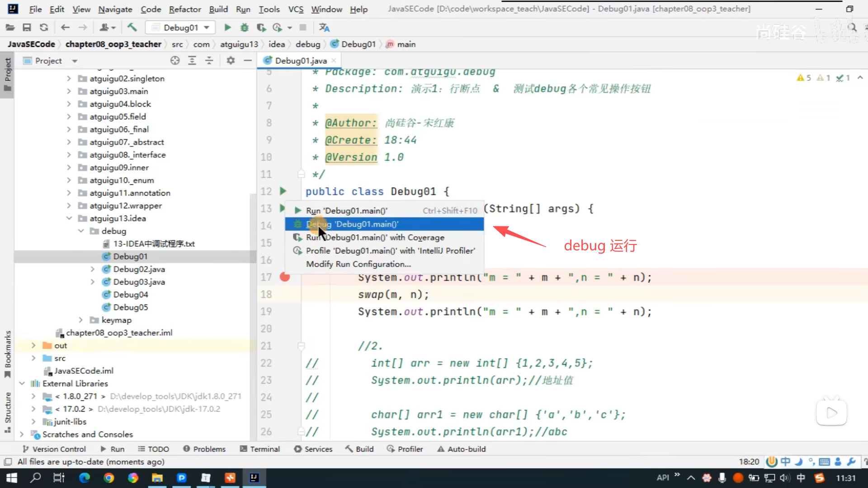Click Collapse All icon in Project panel
The height and width of the screenshot is (488, 868).
[x=209, y=61]
